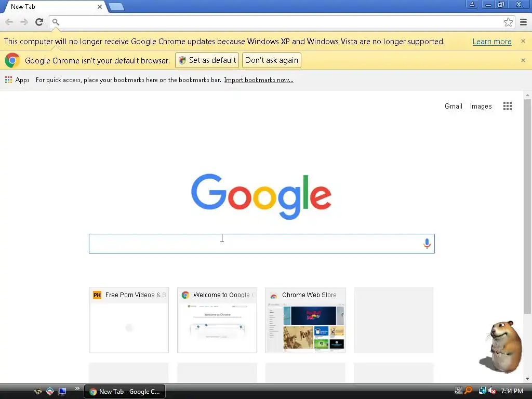532x399 pixels.
Task: Click the page's vertical scrollbar thumb
Action: tap(527, 206)
